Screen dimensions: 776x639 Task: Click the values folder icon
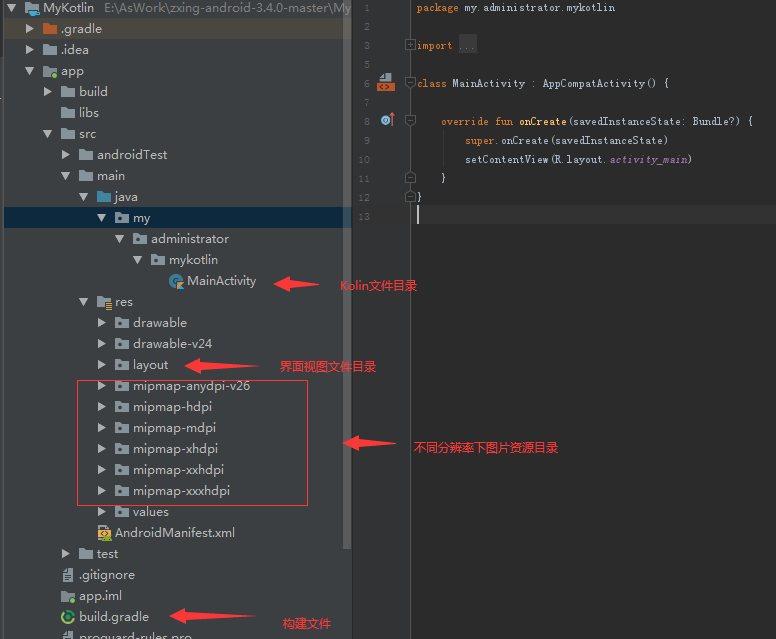pyautogui.click(x=122, y=512)
